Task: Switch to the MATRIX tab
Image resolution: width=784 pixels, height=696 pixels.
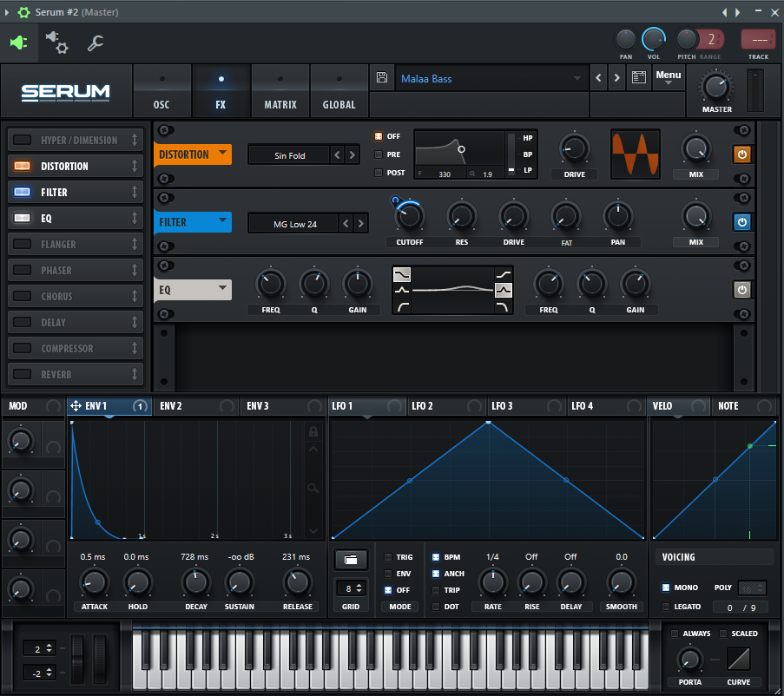Action: click(x=280, y=93)
